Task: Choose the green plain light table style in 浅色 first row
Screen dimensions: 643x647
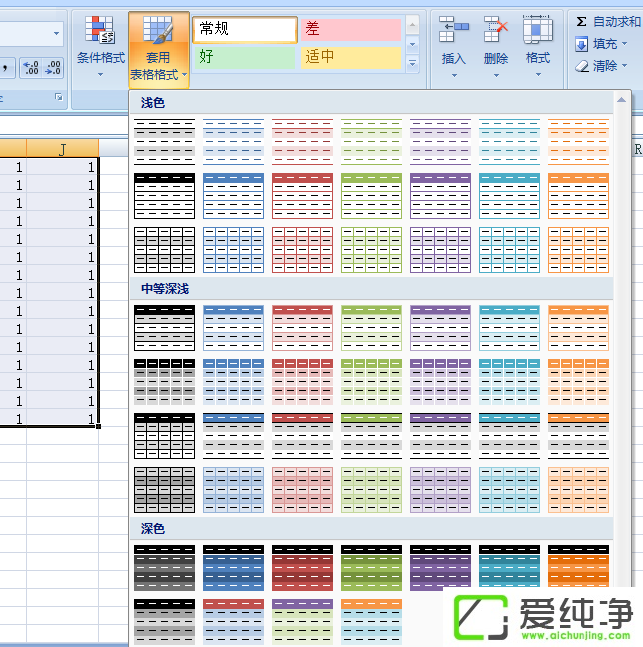Action: [x=371, y=142]
